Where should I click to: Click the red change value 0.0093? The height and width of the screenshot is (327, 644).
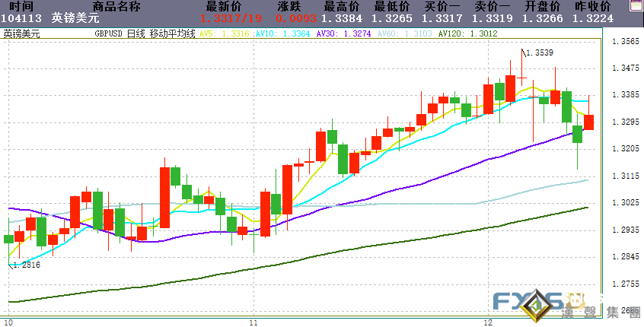point(296,18)
